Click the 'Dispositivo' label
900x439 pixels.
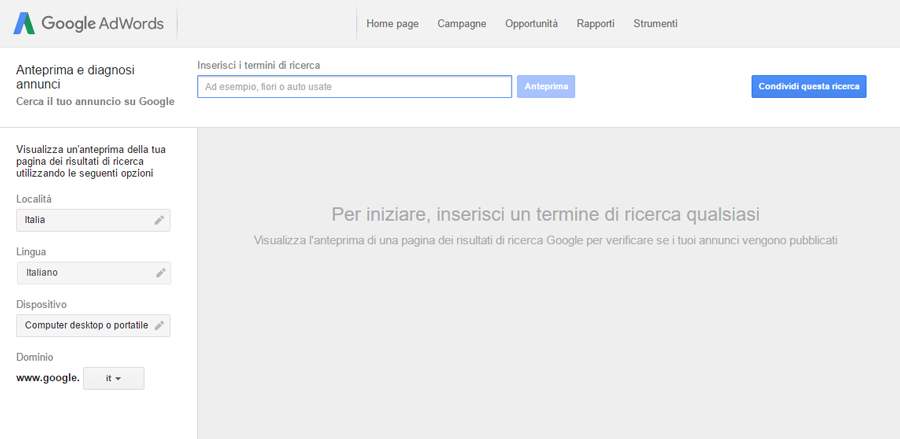click(41, 304)
